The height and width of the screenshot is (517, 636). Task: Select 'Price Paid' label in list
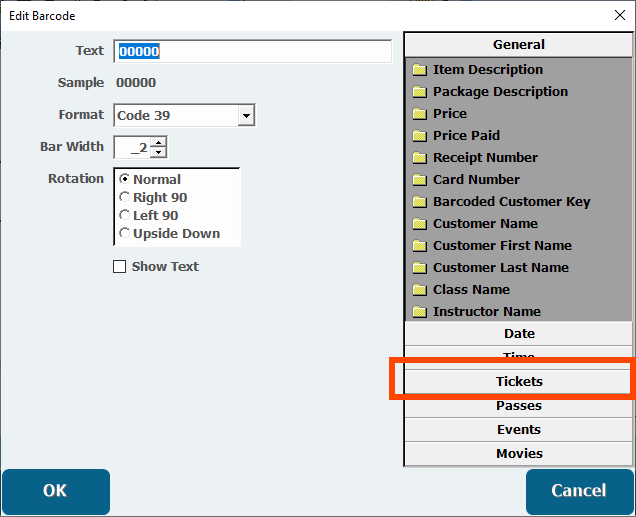click(466, 135)
